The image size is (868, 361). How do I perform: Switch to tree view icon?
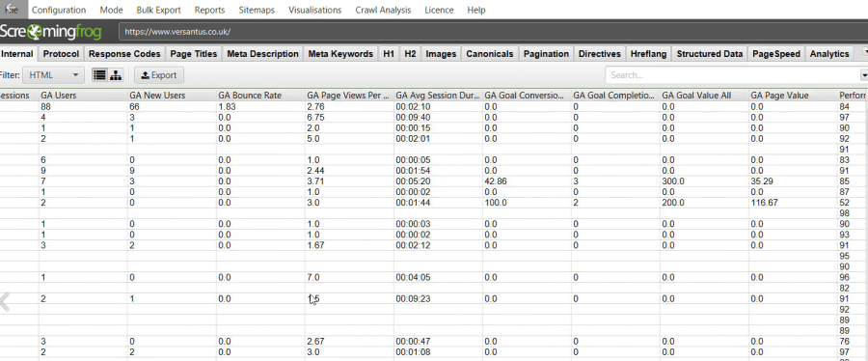pos(115,75)
